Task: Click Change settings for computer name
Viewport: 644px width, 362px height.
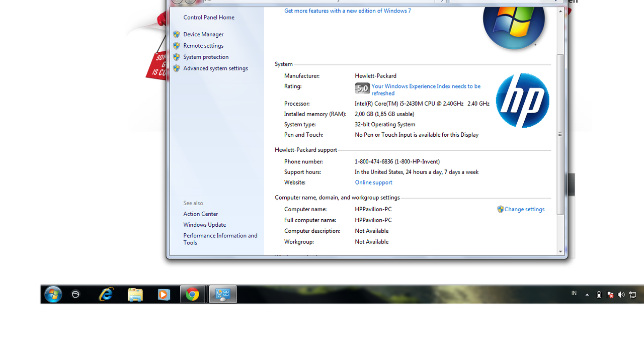Action: pos(524,209)
